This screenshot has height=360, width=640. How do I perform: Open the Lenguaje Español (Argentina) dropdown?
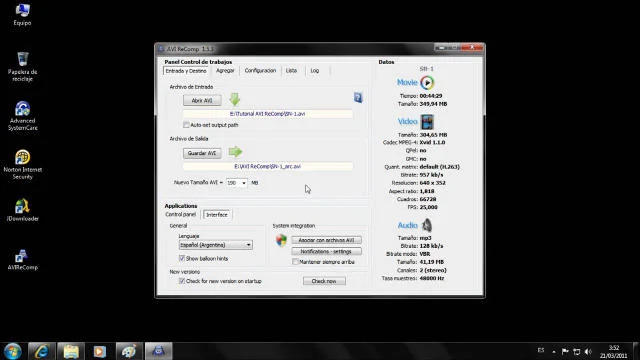click(x=216, y=245)
